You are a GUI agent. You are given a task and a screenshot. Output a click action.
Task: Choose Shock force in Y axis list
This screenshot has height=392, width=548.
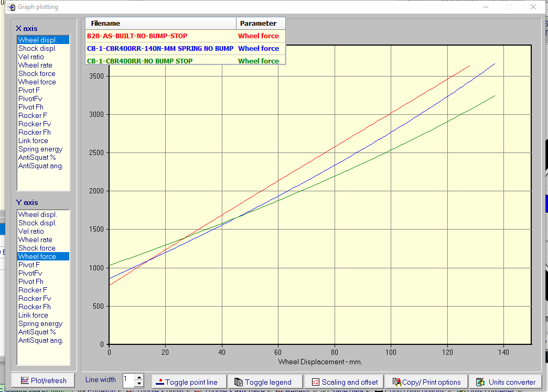(x=37, y=248)
